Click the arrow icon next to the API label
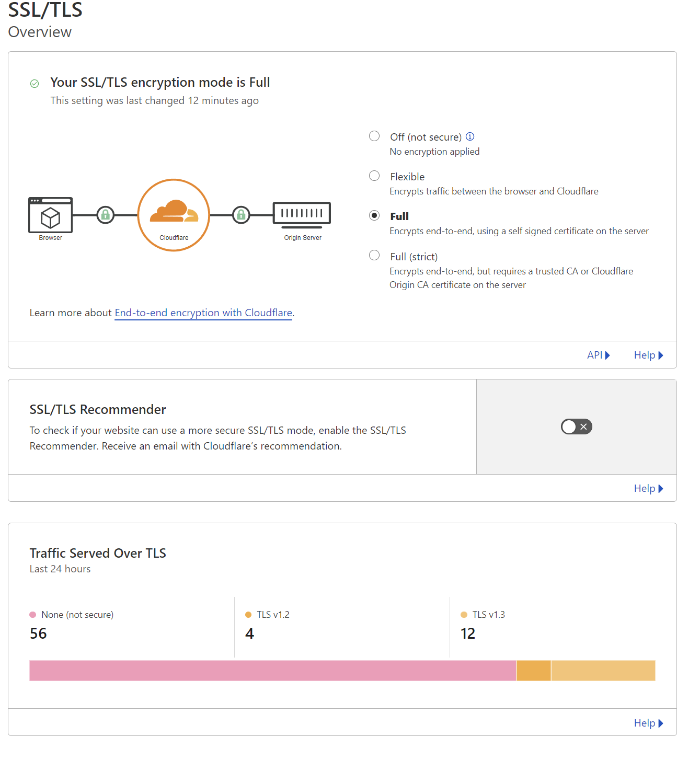700x760 pixels. pos(608,355)
